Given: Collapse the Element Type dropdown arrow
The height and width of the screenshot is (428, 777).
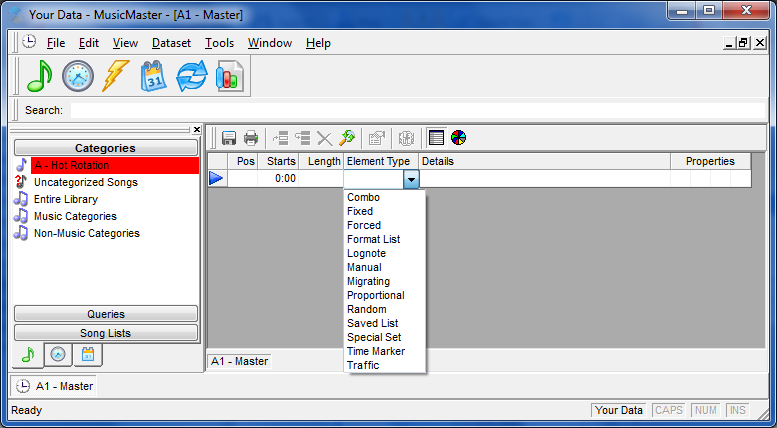Looking at the screenshot, I should pos(411,179).
